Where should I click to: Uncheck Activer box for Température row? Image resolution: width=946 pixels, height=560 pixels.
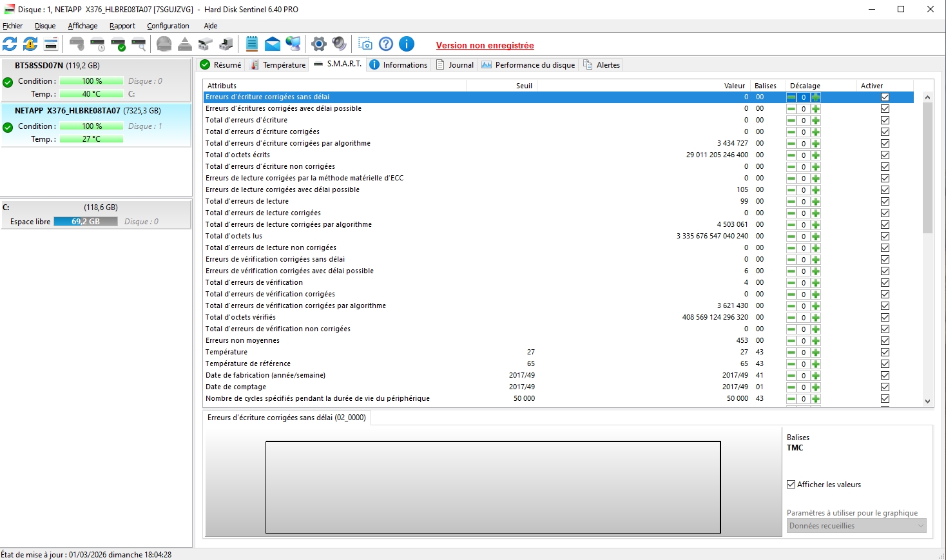coord(885,352)
